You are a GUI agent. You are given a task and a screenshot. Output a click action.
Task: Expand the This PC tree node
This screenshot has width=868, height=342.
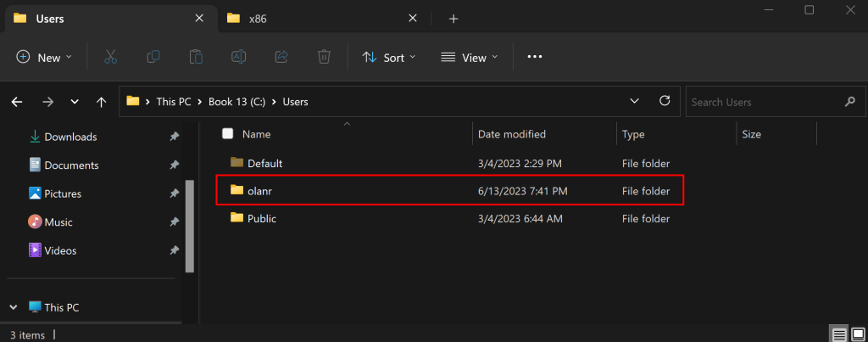click(14, 307)
